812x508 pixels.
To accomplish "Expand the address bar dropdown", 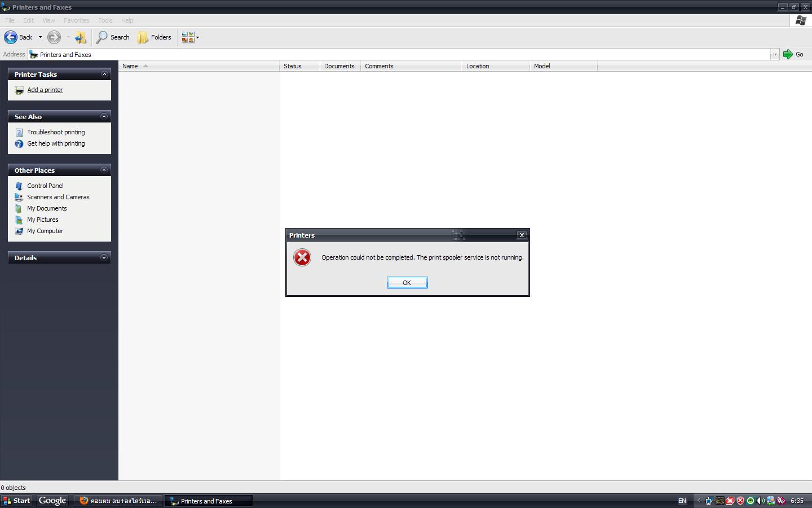I will [775, 55].
